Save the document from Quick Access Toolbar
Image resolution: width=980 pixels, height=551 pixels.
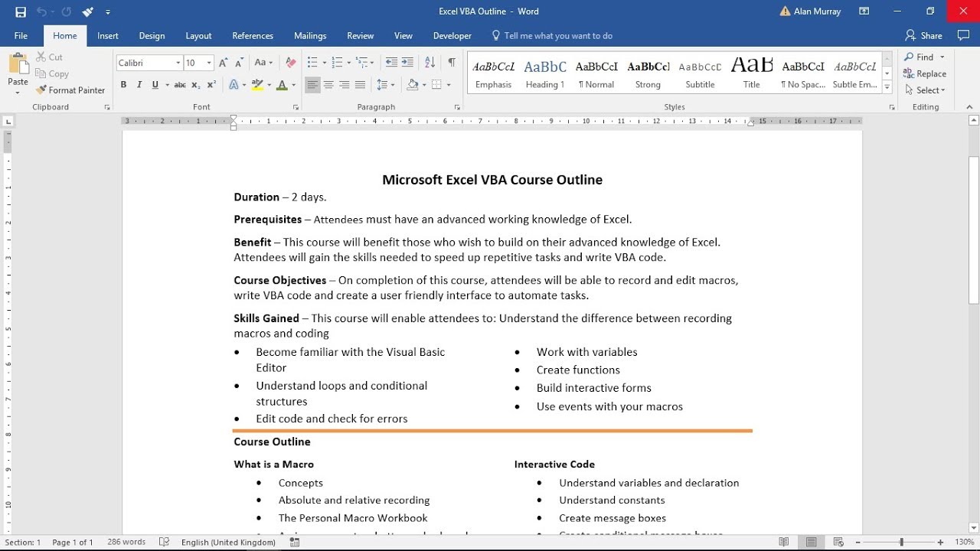coord(21,11)
